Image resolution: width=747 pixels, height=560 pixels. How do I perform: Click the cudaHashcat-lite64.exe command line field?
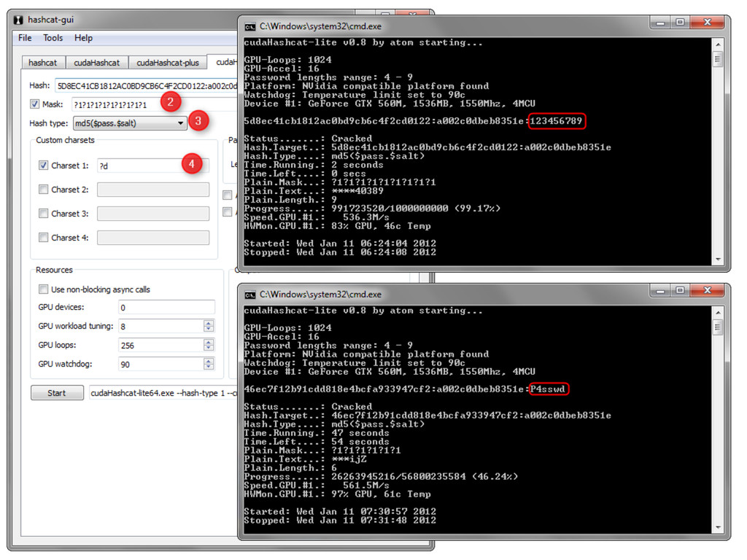pos(163,393)
